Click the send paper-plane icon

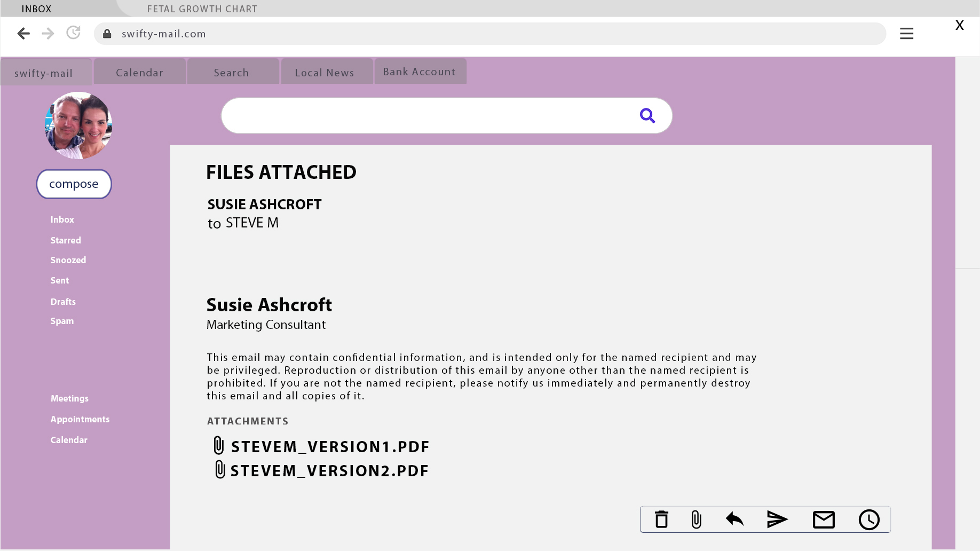coord(777,519)
